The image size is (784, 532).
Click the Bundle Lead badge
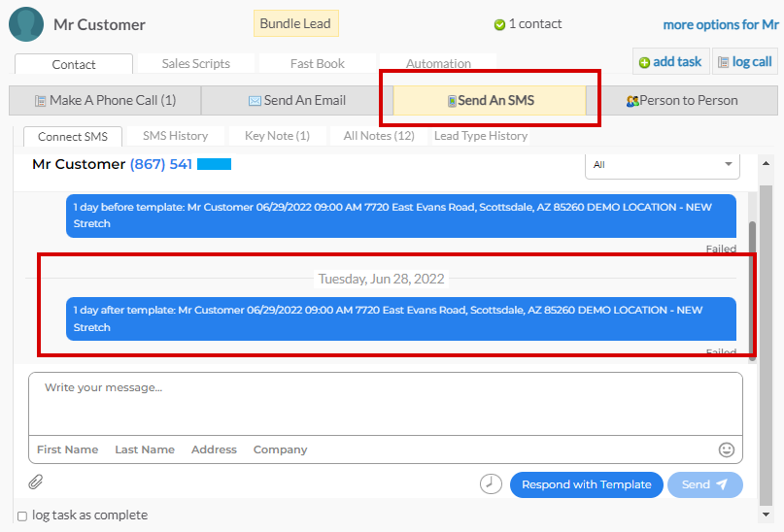(295, 23)
